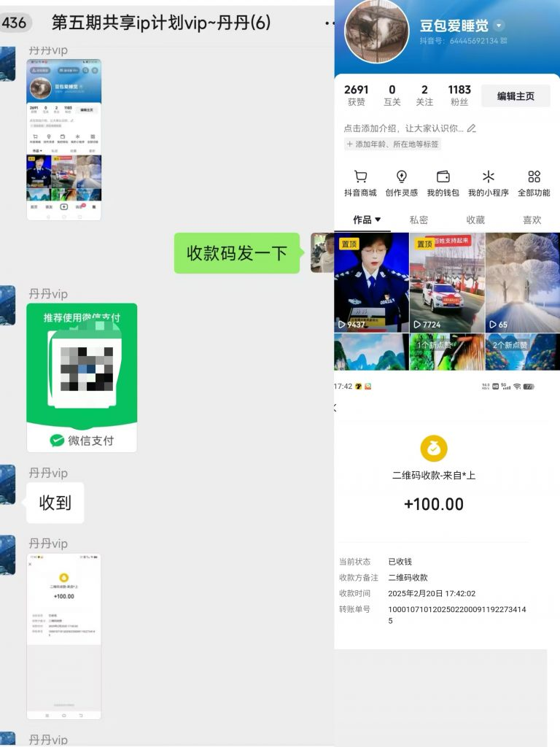
Task: Expand account switcher arrow beside 豆包爱睡觉
Action: click(x=499, y=26)
